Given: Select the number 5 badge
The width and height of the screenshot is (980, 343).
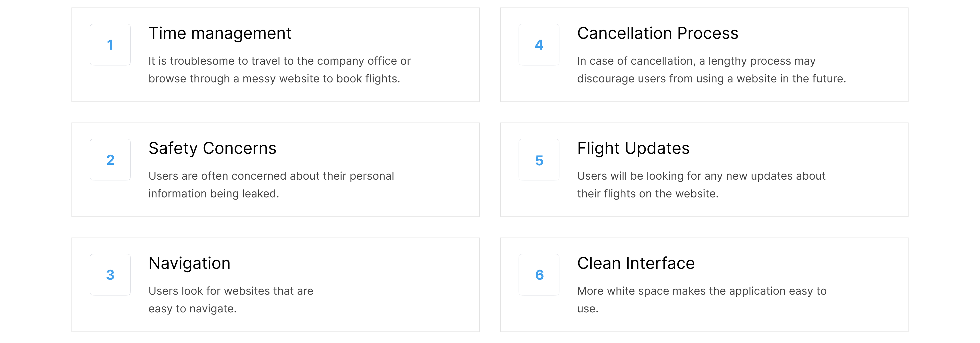Looking at the screenshot, I should pos(539,160).
